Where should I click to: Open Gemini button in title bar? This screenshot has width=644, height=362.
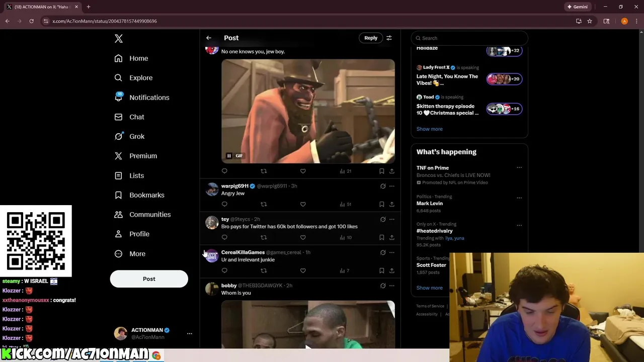click(578, 7)
